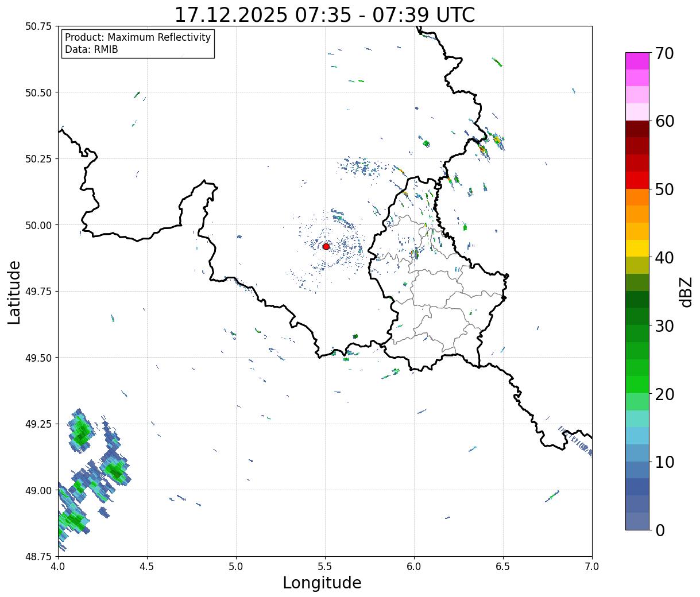Pick the grey-blue bottom swatch above 0

637,521
